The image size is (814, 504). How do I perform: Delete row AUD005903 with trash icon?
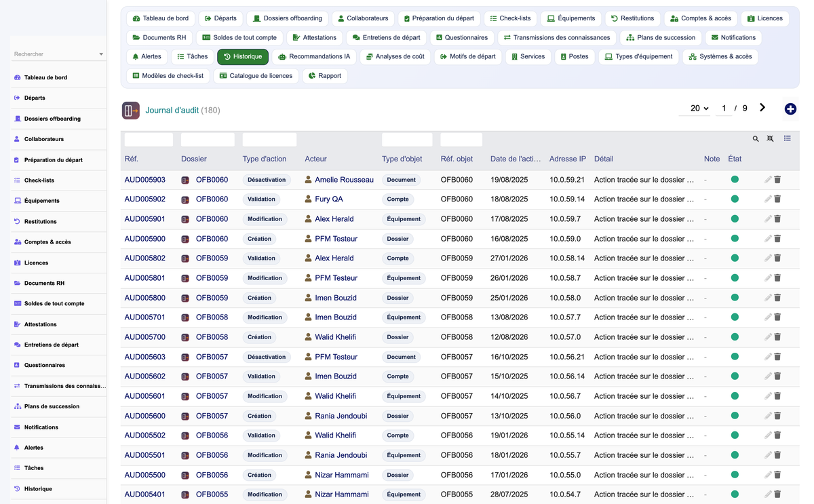tap(778, 180)
